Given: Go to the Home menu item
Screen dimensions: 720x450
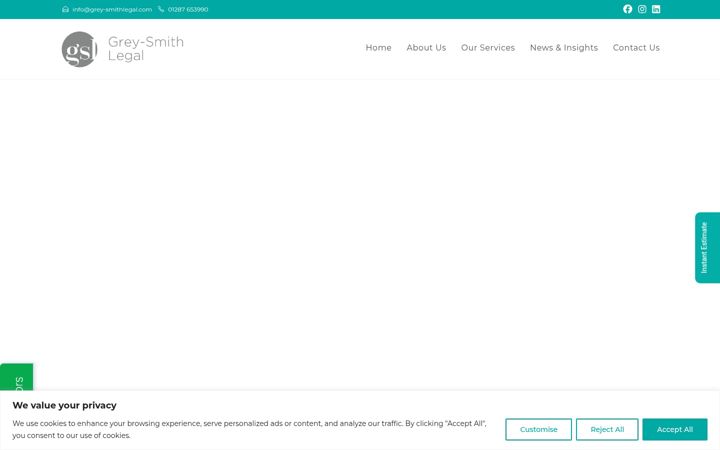Looking at the screenshot, I should [x=378, y=48].
